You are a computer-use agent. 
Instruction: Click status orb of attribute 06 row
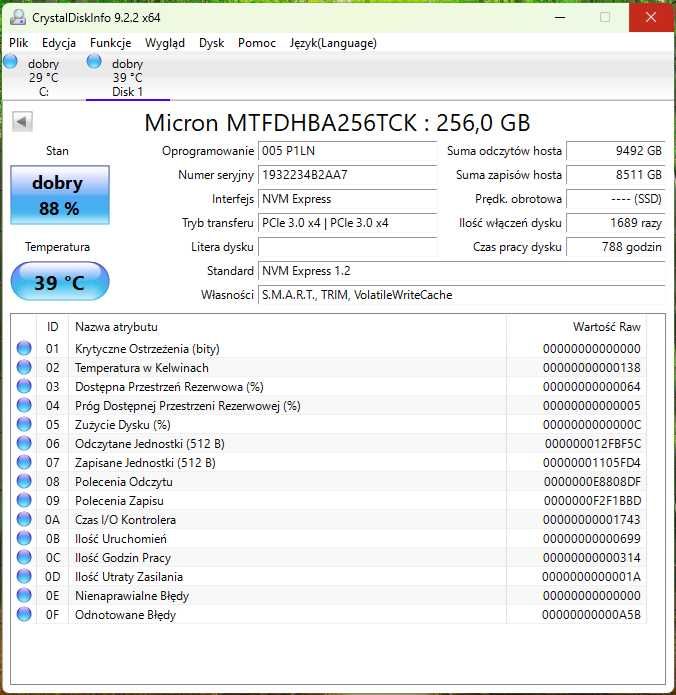click(24, 443)
